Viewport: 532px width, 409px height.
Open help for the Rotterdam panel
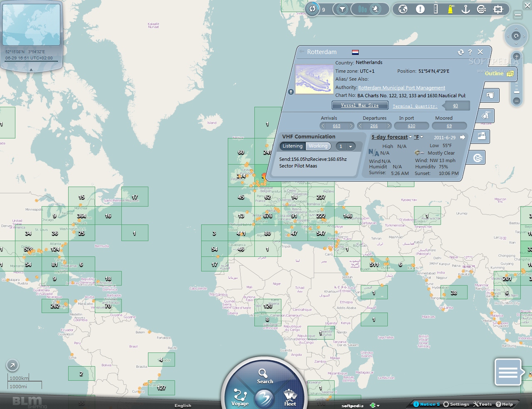(470, 52)
